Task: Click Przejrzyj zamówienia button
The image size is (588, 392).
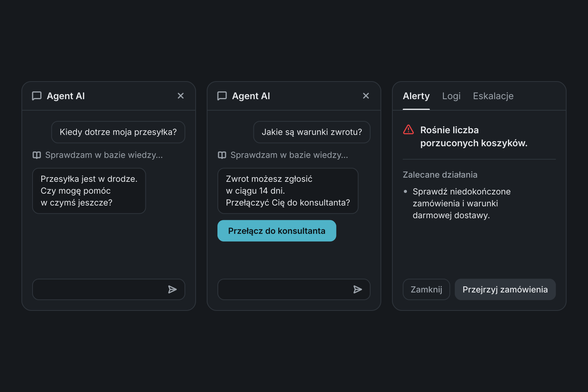Action: click(x=505, y=289)
